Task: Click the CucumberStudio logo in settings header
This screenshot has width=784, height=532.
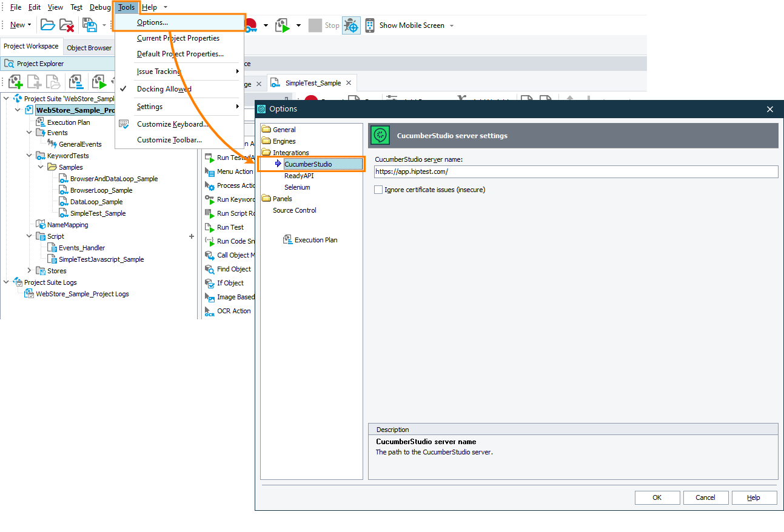Action: click(381, 136)
